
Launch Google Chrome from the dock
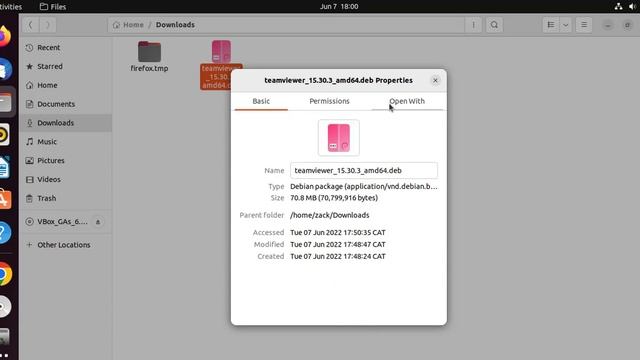(6, 273)
